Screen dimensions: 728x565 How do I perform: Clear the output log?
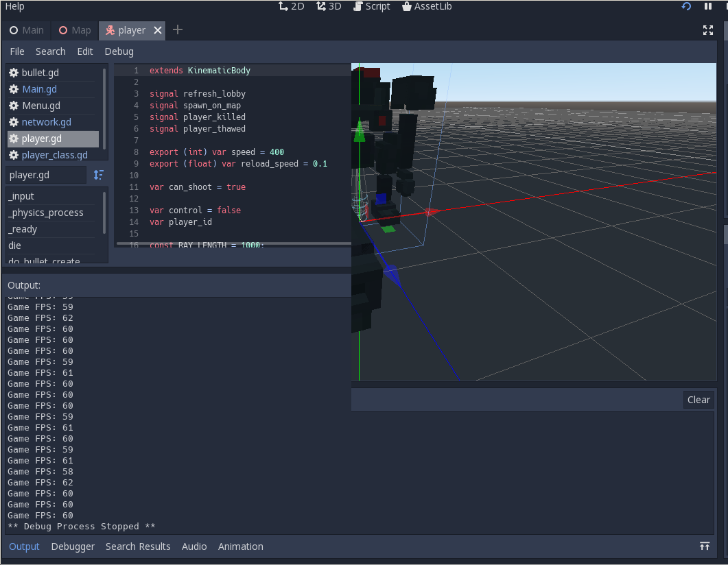coord(698,400)
